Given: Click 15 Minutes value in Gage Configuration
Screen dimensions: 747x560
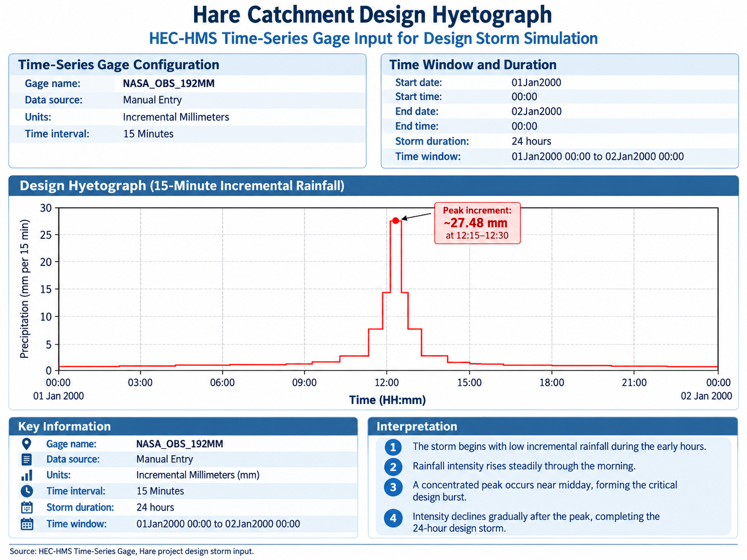Looking at the screenshot, I should [149, 134].
